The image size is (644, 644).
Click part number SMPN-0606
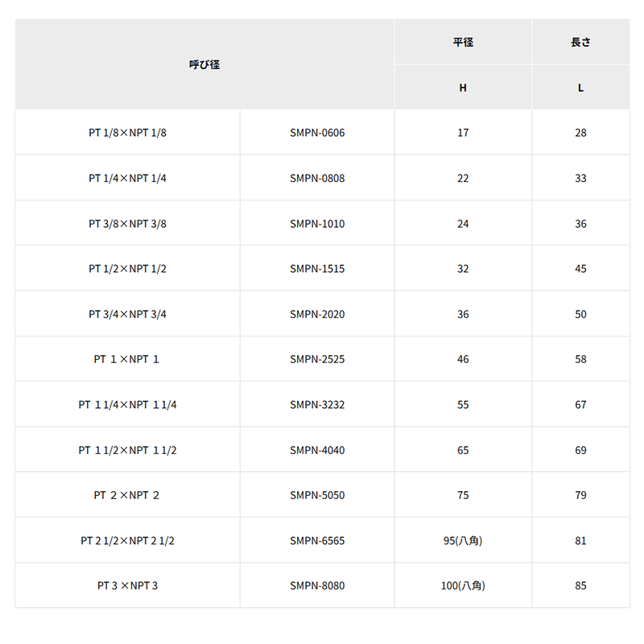[317, 133]
